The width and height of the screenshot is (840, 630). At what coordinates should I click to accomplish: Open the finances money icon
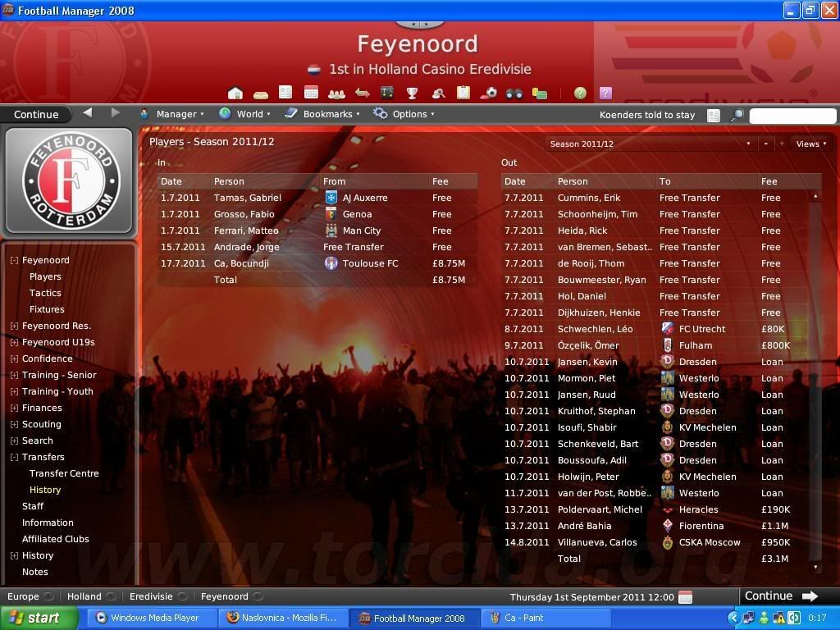point(540,94)
